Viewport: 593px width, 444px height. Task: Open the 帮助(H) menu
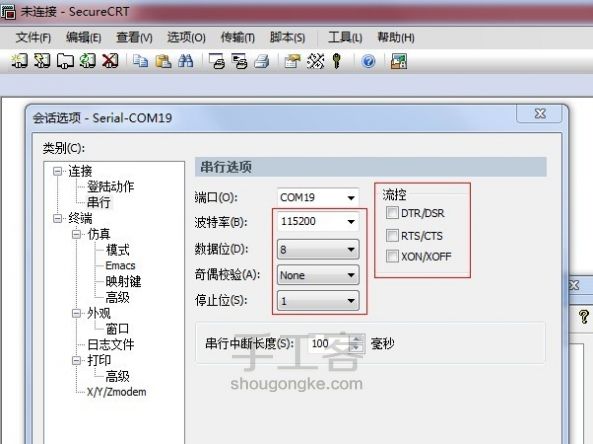[x=396, y=37]
